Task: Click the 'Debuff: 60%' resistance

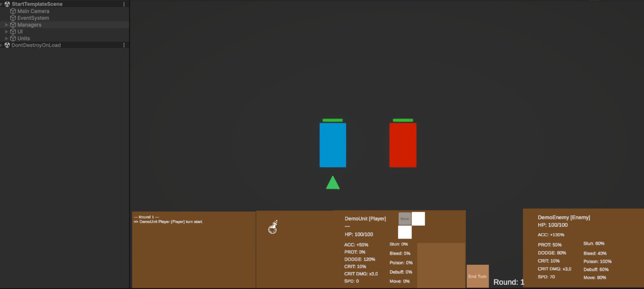Action: point(596,269)
